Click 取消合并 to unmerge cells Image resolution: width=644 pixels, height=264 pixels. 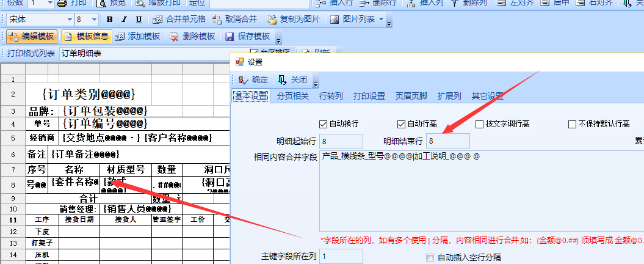[234, 20]
